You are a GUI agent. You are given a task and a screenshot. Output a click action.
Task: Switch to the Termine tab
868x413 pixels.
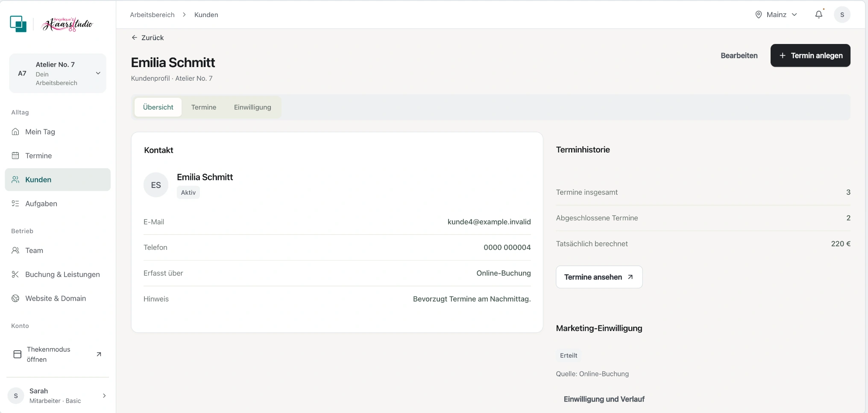(x=204, y=107)
